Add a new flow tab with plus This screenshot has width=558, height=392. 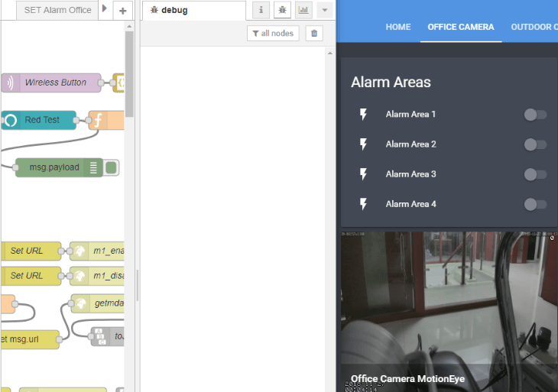(x=123, y=11)
